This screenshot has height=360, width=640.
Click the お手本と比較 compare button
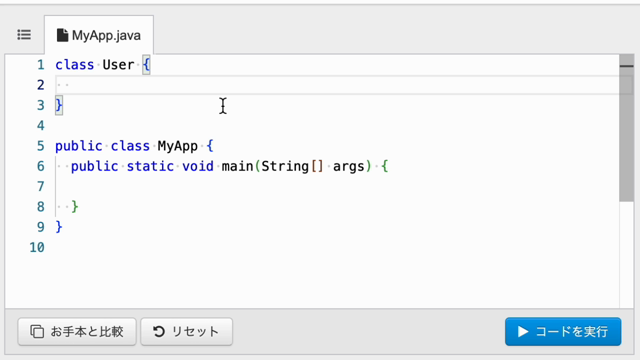(x=77, y=331)
